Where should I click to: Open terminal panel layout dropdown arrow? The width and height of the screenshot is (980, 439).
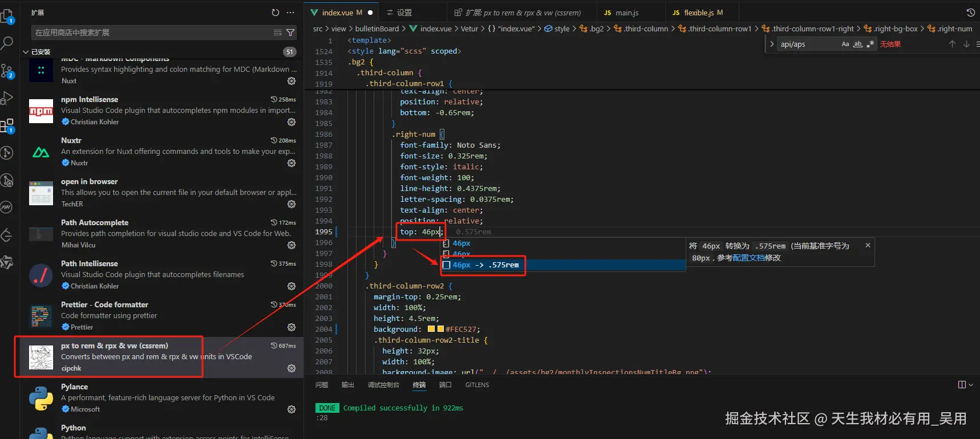click(971, 385)
